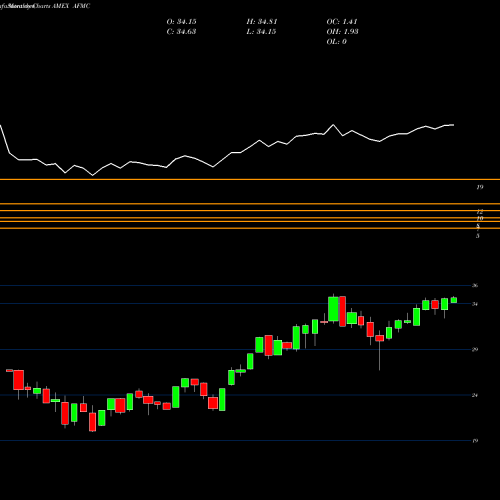Image resolution: width=500 pixels, height=500 pixels.
Task: Click the last green candle on the right
Action: (454, 300)
